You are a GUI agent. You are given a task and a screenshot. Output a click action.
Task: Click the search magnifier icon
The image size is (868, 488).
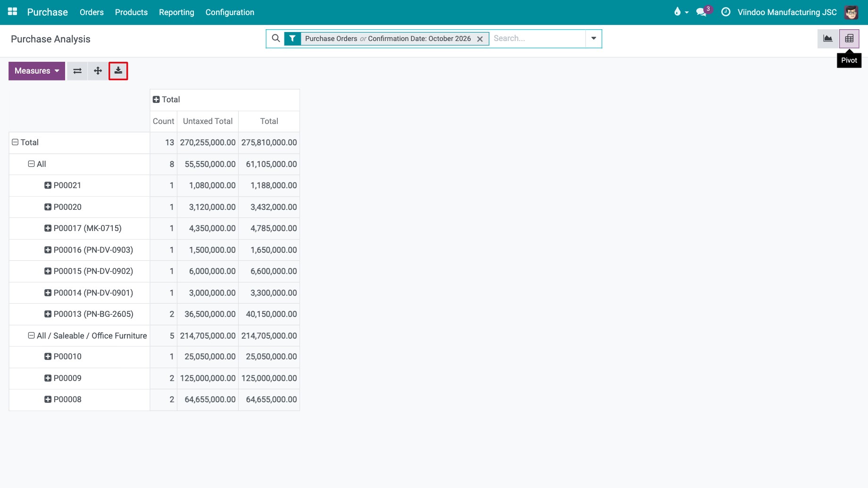276,38
